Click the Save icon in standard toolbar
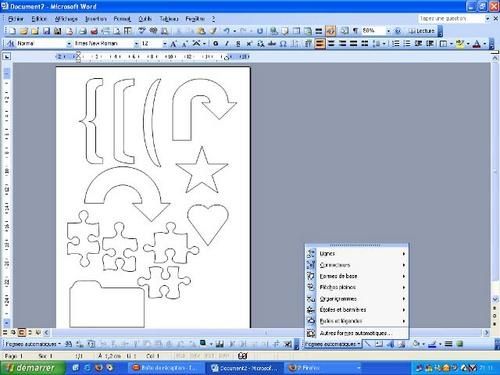 (46, 31)
